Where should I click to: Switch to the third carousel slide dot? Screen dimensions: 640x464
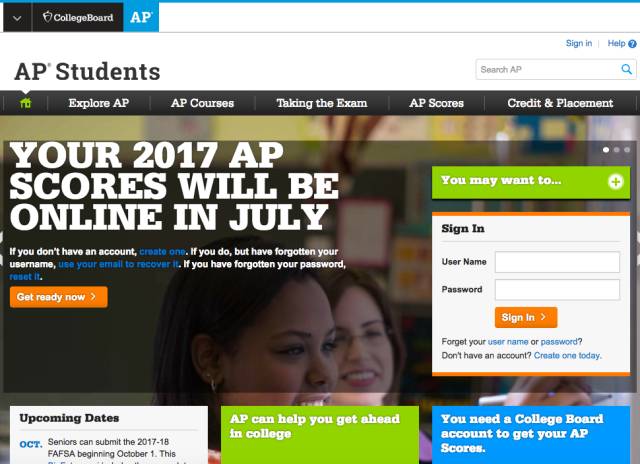tap(627, 150)
